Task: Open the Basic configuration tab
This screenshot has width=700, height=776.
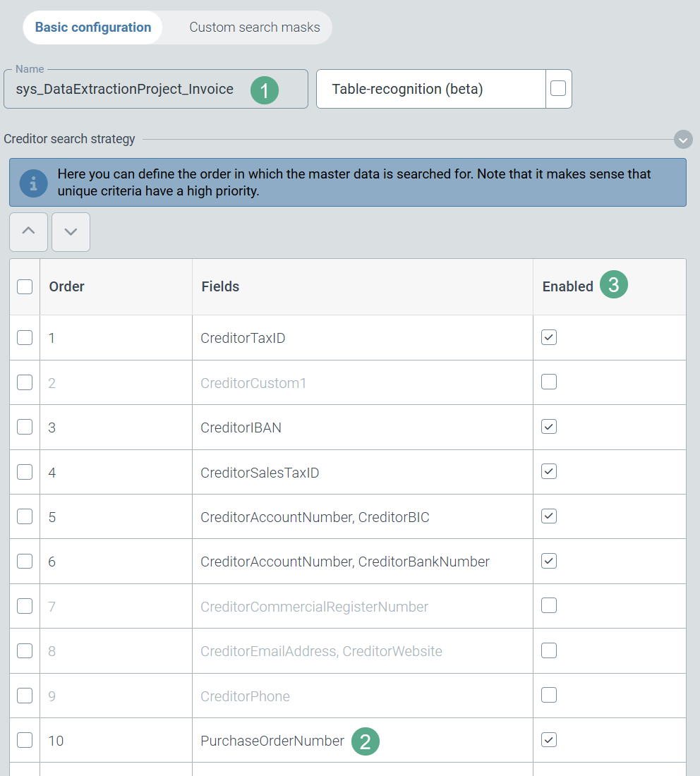Action: [93, 28]
